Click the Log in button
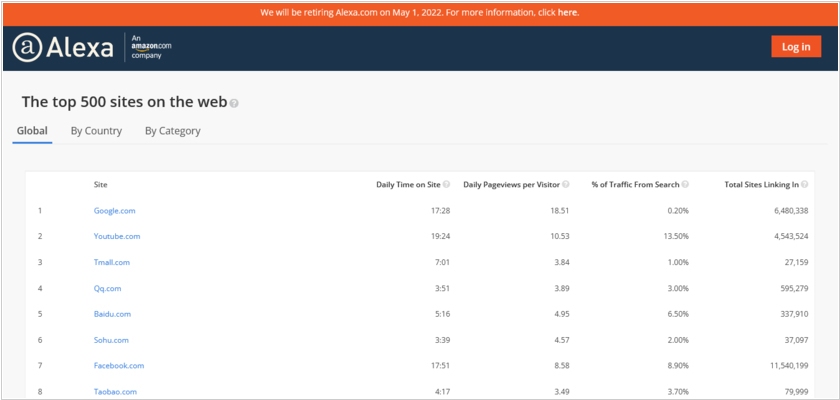The width and height of the screenshot is (840, 400). click(796, 47)
